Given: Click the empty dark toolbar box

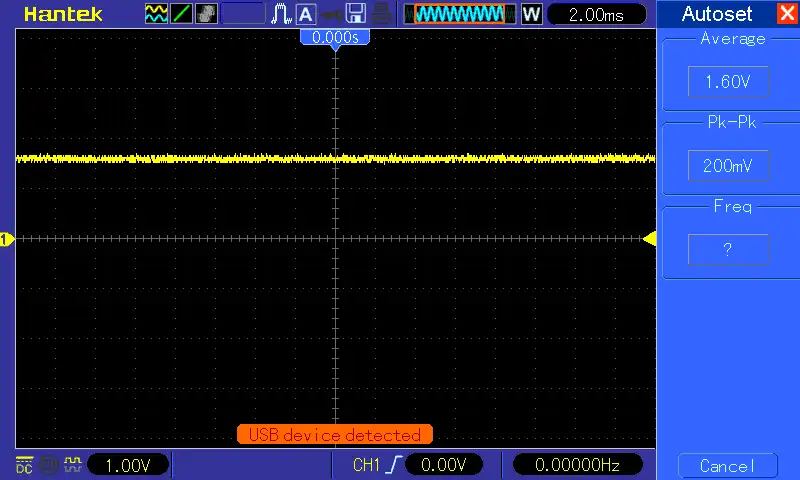Looking at the screenshot, I should pyautogui.click(x=243, y=14).
